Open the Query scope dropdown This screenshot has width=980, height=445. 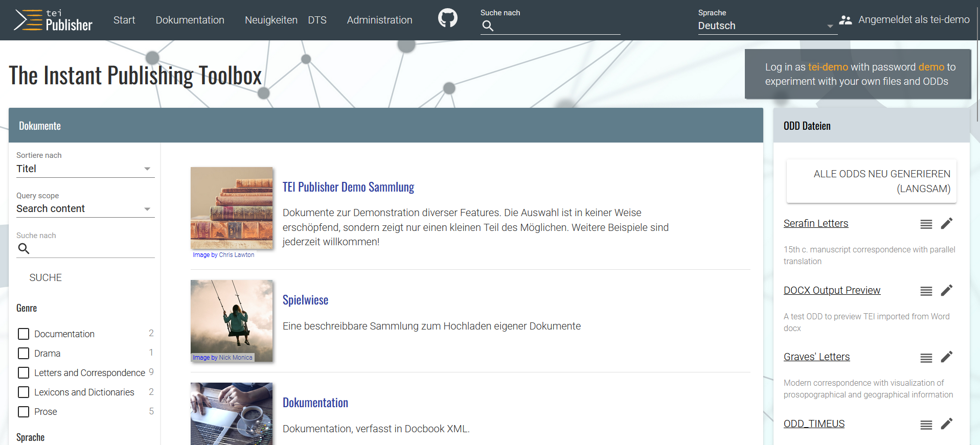pos(85,208)
